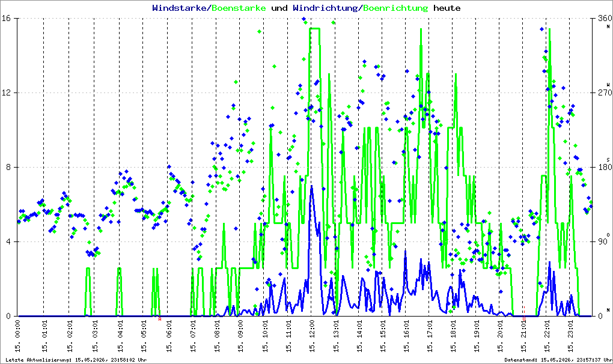The height and width of the screenshot is (364, 613).
Task: Click the 'Datenstand' timestamp text
Action: click(558, 360)
